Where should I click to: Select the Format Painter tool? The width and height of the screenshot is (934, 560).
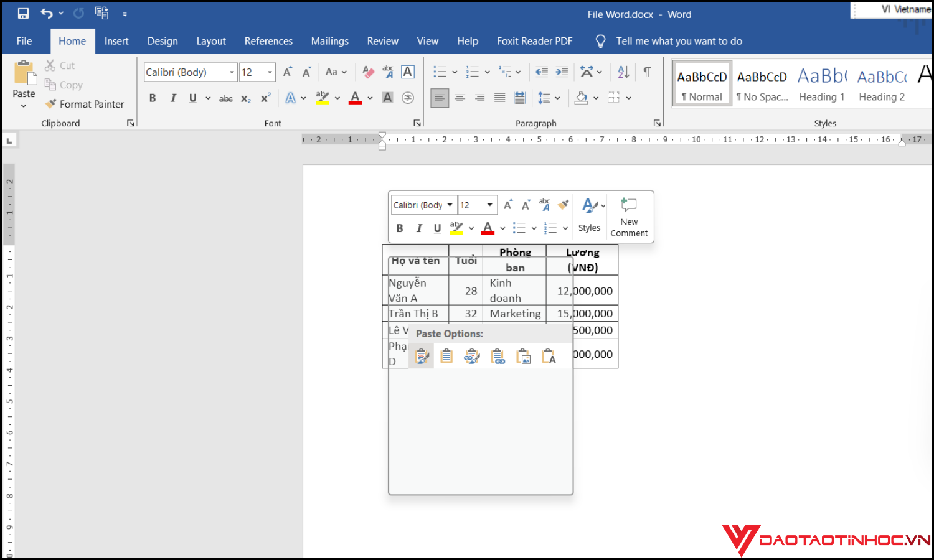[x=85, y=104]
